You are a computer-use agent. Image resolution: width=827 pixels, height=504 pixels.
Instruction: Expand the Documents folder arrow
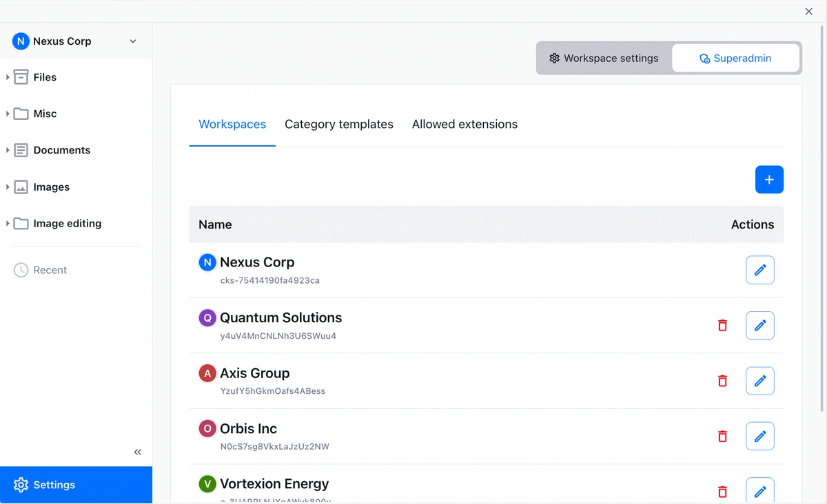[x=8, y=150]
